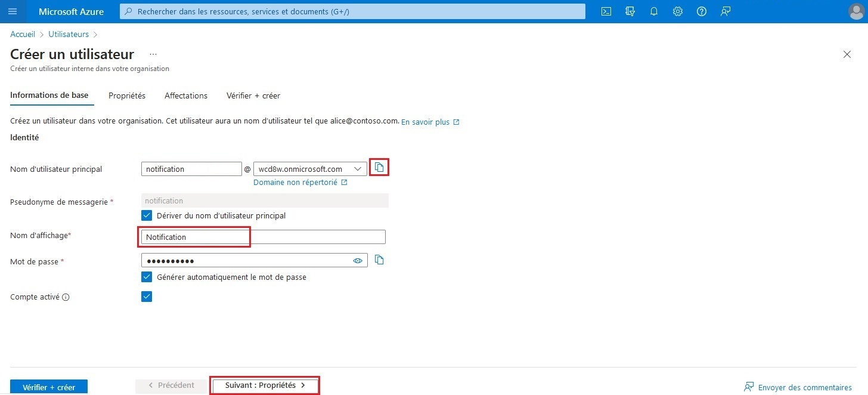The image size is (868, 395).
Task: Go to Accueil in the breadcrumb
Action: [x=23, y=35]
